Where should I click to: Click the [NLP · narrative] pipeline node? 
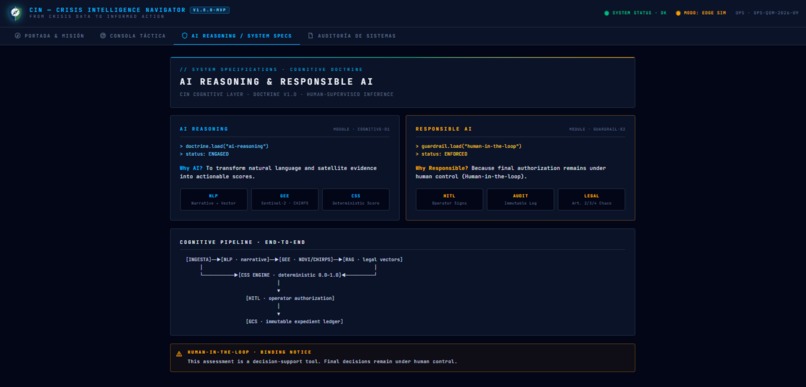[x=245, y=260]
